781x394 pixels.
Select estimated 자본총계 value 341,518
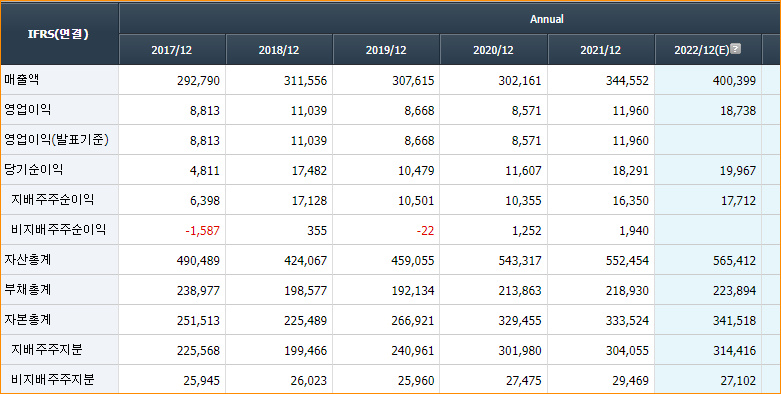[x=735, y=321]
